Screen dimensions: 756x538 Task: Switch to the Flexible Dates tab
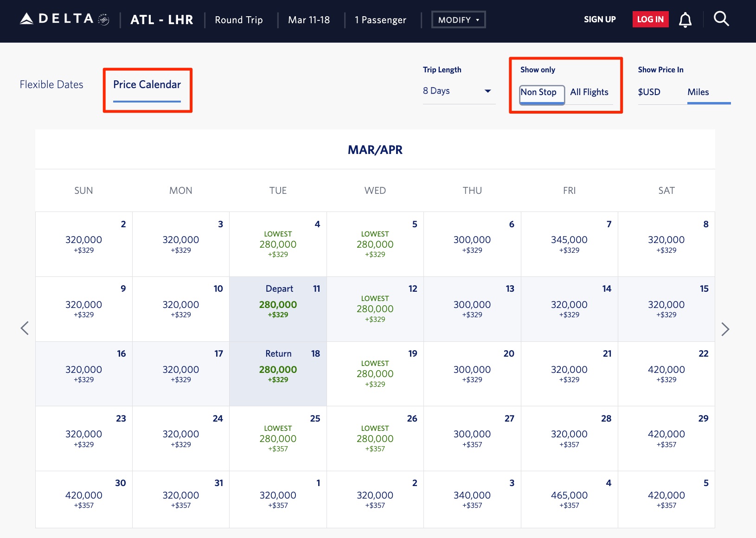pos(51,84)
